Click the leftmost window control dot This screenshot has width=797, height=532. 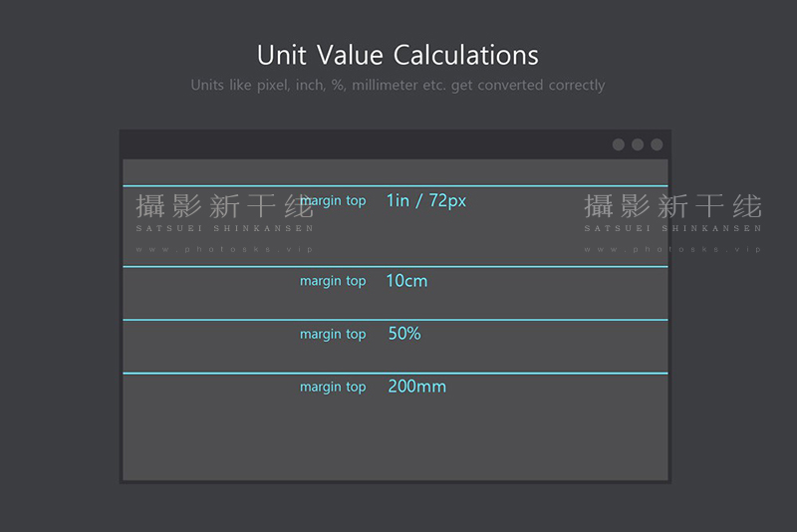coord(618,144)
